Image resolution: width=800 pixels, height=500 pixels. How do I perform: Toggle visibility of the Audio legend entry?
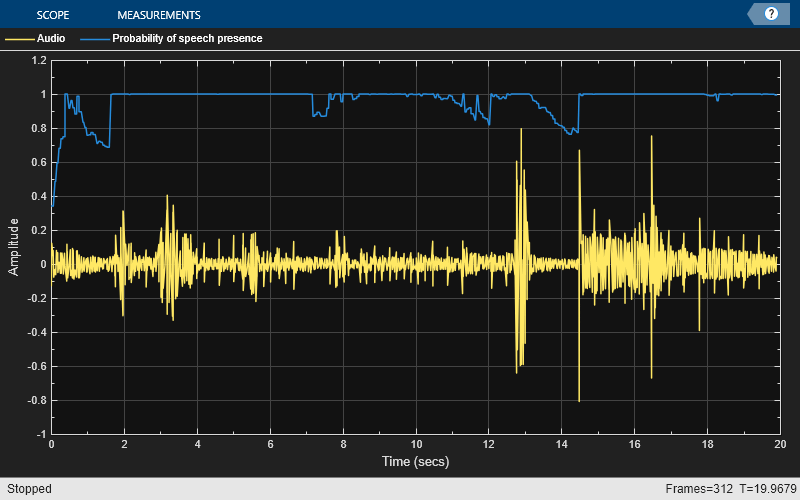(x=50, y=39)
